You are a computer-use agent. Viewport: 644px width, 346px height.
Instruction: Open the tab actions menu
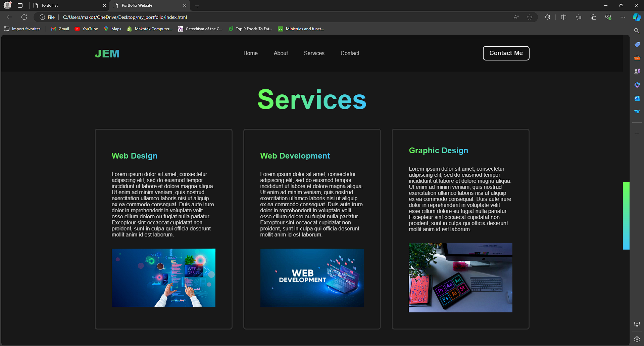pos(20,5)
